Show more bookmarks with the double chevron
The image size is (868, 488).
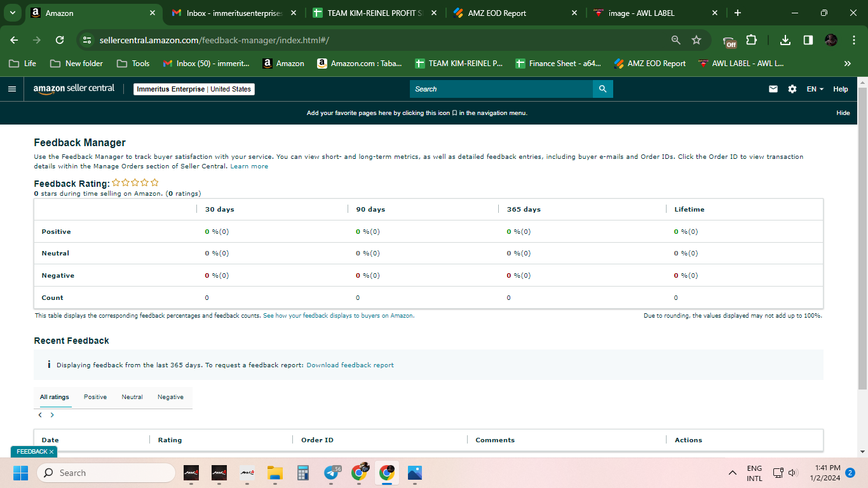(x=847, y=64)
